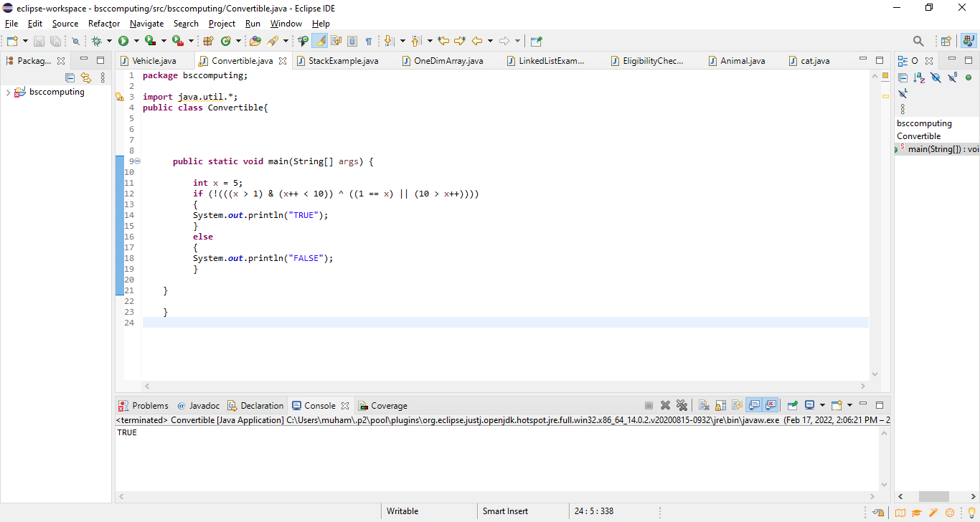Open the Run button dropdown arrow
980x522 pixels.
pos(136,41)
